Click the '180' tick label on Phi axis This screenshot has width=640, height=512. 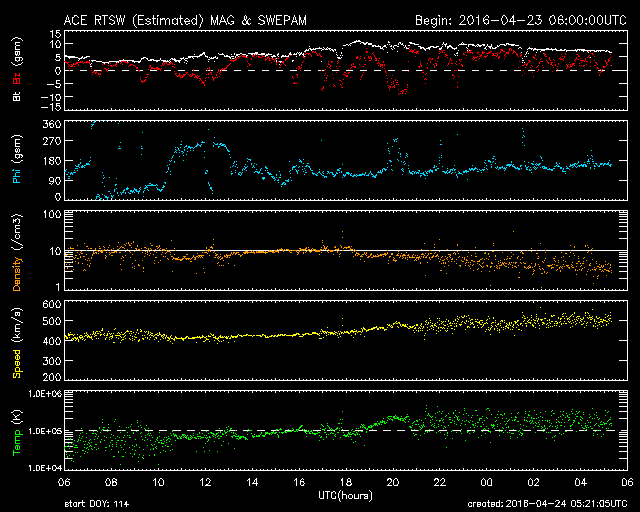[52, 161]
